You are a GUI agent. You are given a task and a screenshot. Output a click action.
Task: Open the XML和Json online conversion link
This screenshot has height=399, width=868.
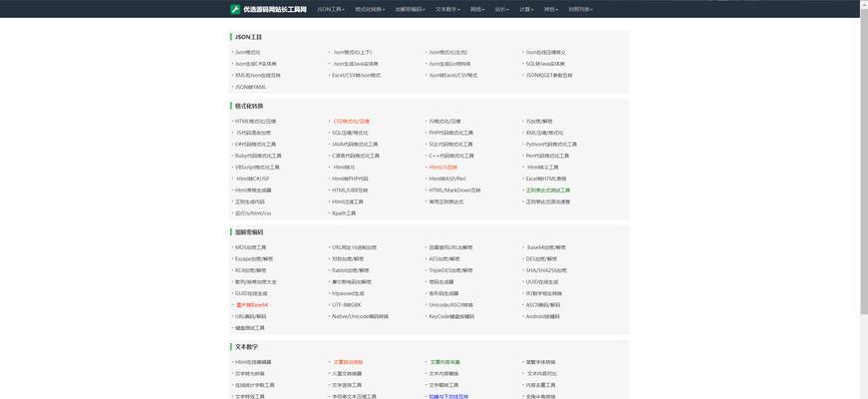click(x=257, y=76)
